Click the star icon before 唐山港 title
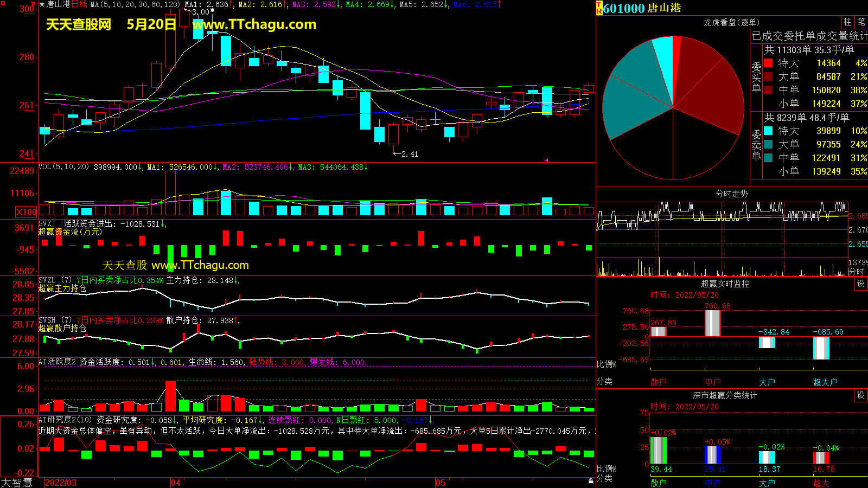The height and width of the screenshot is (488, 868). (x=42, y=4)
